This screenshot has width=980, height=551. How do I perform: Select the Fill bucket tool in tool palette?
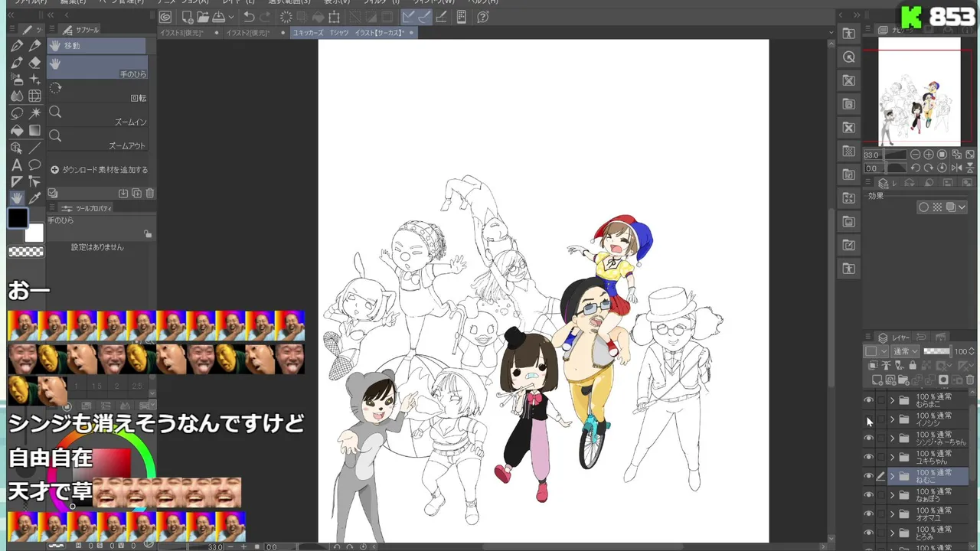[17, 130]
